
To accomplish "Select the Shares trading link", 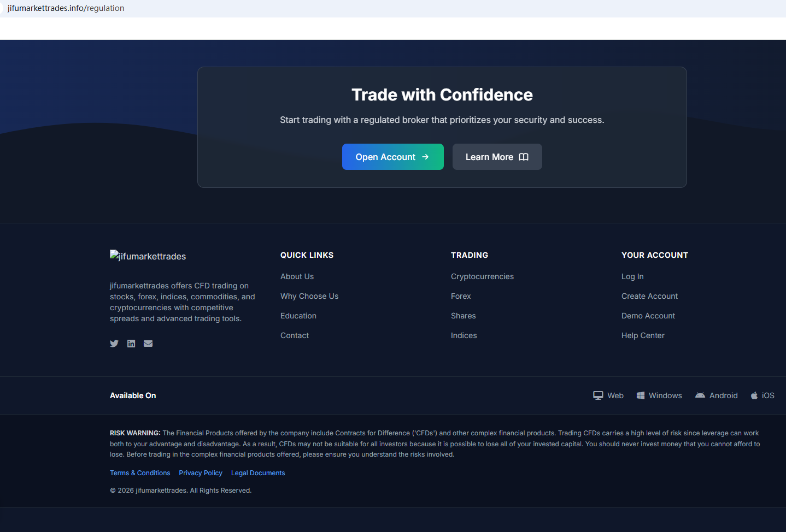I will click(464, 316).
